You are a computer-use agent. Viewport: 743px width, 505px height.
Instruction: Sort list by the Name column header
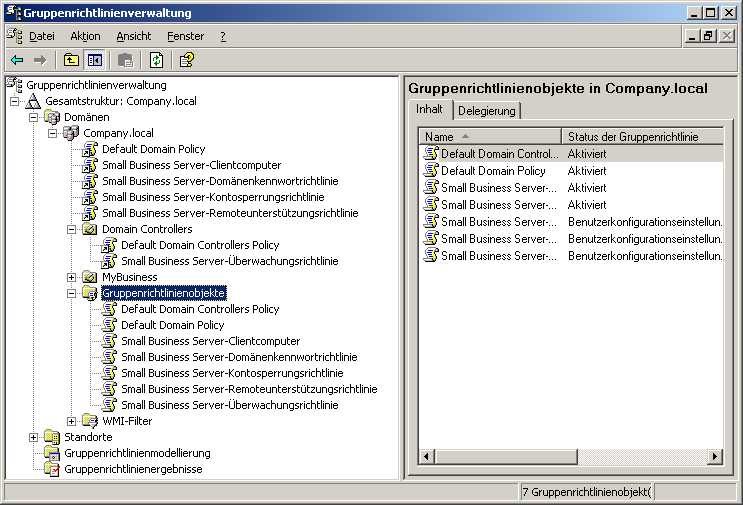(x=490, y=136)
